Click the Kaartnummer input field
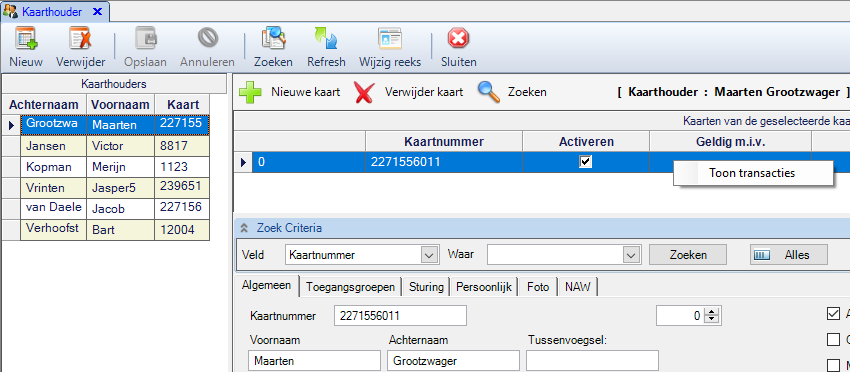Viewport: 850px width, 372px height. pyautogui.click(x=400, y=316)
